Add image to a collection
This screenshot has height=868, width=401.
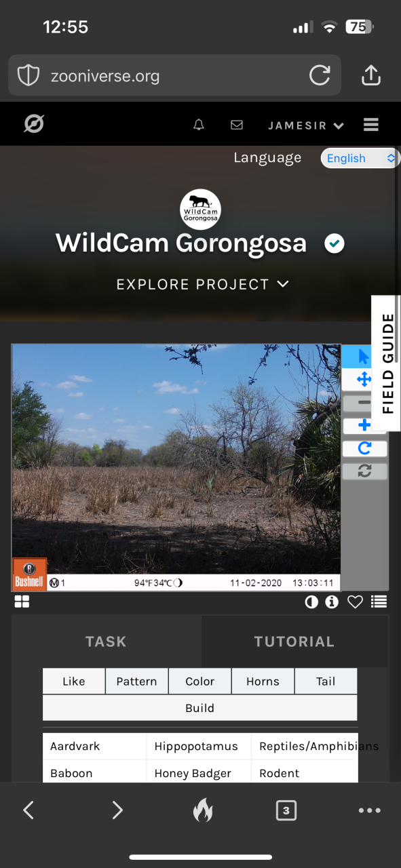click(x=379, y=601)
